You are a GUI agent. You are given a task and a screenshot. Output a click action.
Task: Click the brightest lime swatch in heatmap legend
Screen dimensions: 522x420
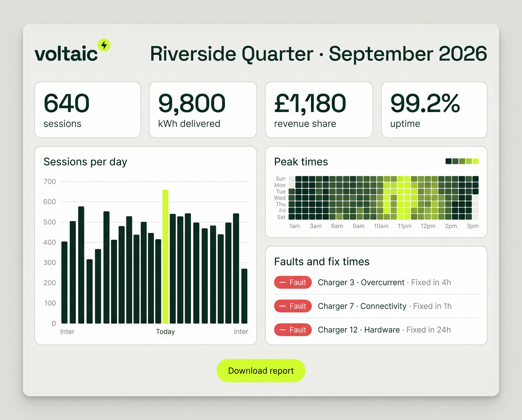click(x=476, y=161)
